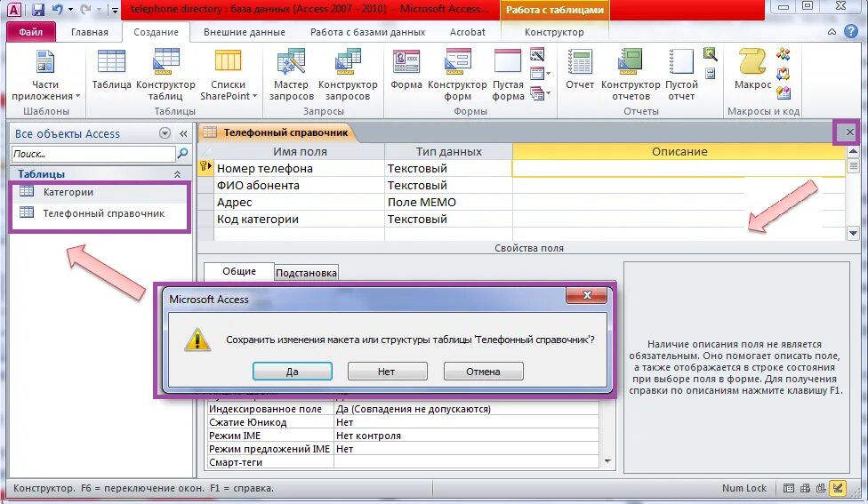Open the Undo history dropdown arrow

point(70,10)
